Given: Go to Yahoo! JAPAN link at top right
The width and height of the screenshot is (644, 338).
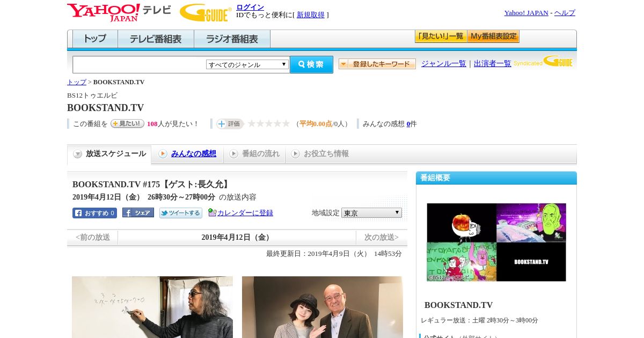Looking at the screenshot, I should pos(526,13).
